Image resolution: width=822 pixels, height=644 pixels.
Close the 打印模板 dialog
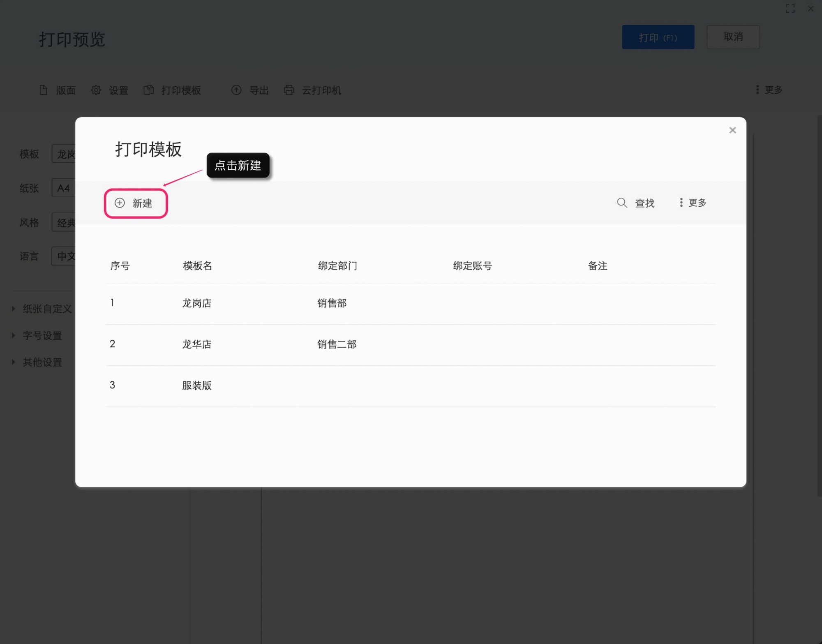pyautogui.click(x=732, y=130)
